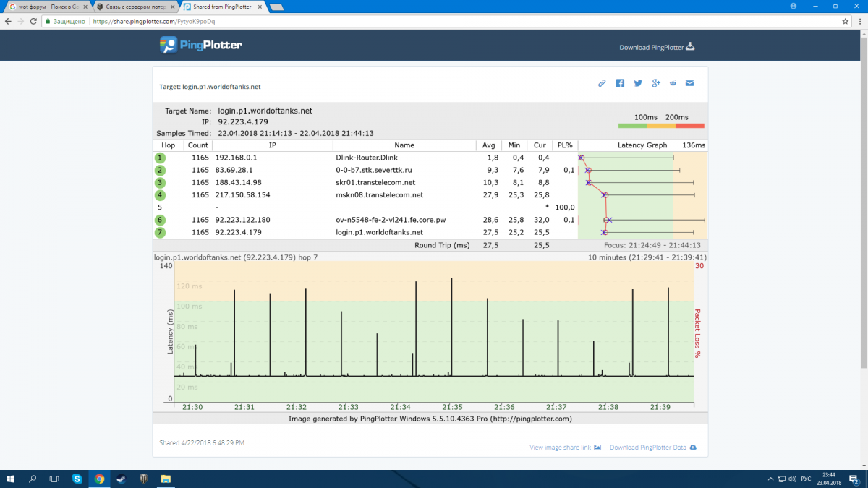The image size is (868, 488).
Task: Share the report on Twitter
Action: coord(638,83)
